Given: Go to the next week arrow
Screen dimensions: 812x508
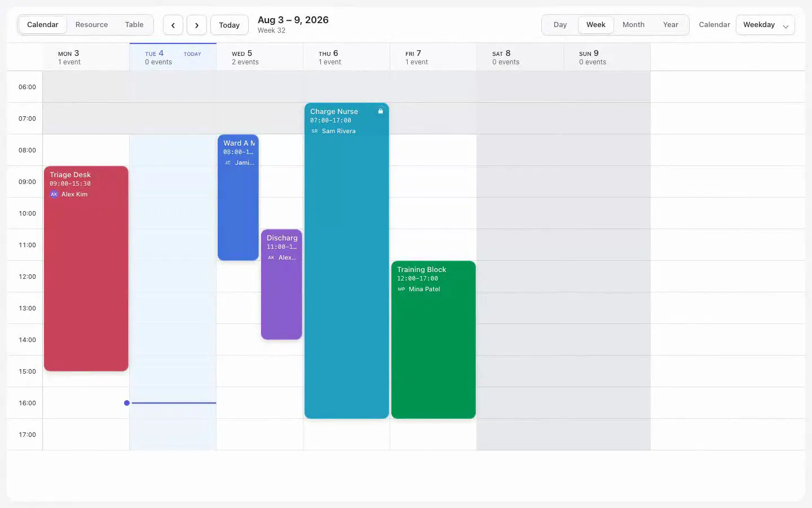Looking at the screenshot, I should 197,25.
